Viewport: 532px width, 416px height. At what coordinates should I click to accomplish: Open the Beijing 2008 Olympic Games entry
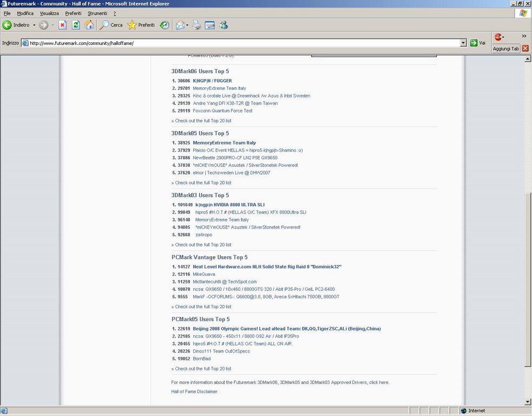pos(287,329)
